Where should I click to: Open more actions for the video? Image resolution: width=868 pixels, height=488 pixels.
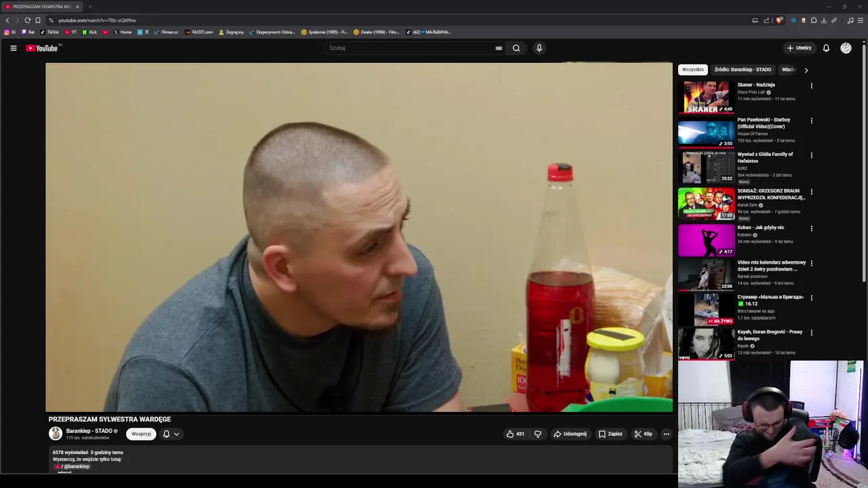pos(666,434)
